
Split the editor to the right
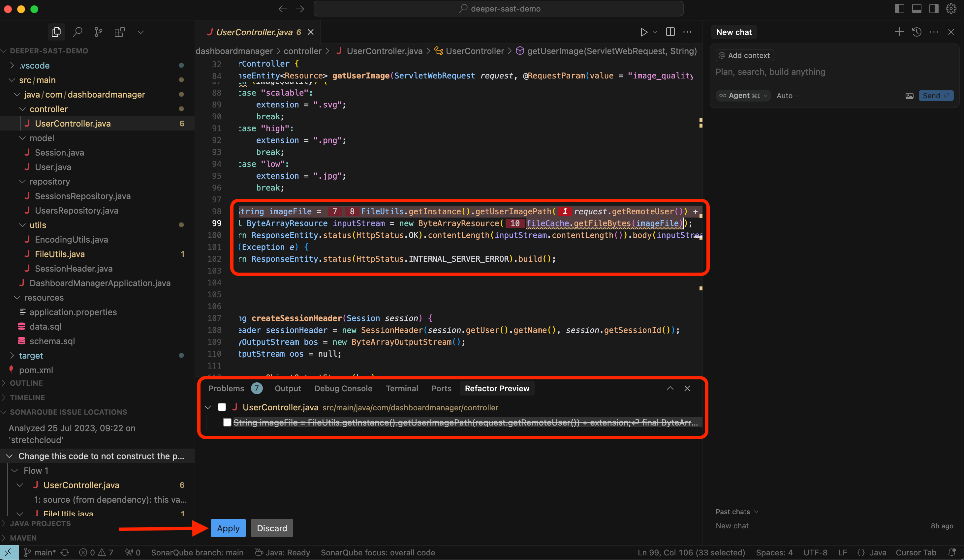click(x=670, y=32)
